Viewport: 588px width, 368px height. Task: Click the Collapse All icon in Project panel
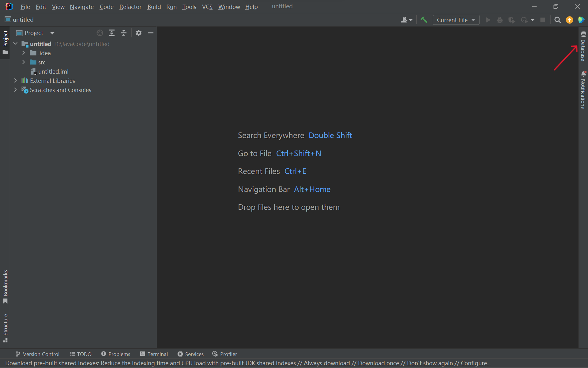[x=124, y=33]
